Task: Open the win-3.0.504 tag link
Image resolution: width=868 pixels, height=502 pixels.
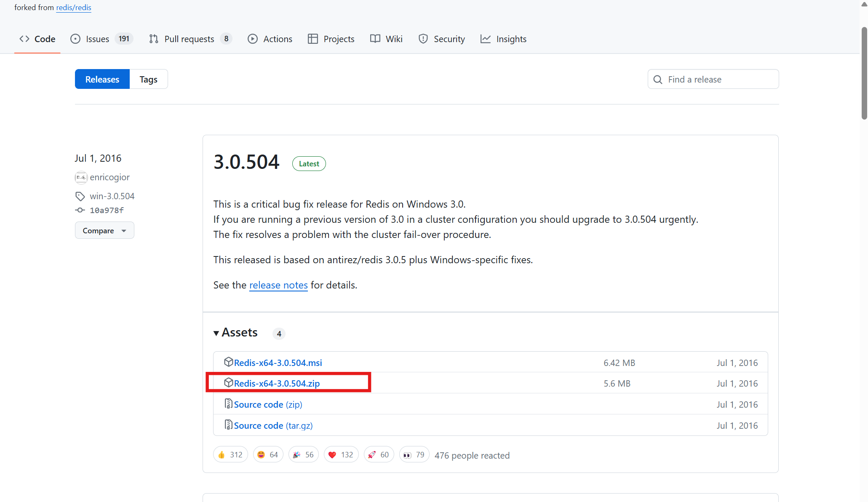Action: [x=112, y=196]
